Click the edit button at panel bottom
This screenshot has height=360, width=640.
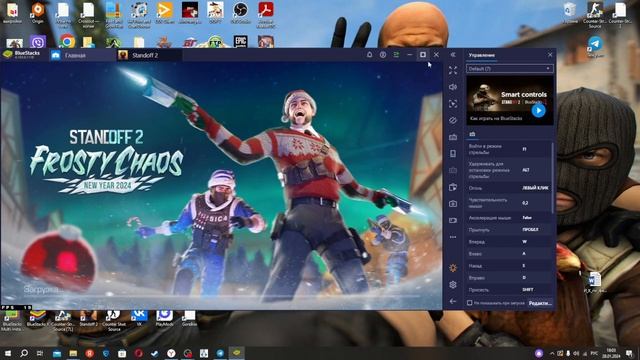tap(540, 303)
